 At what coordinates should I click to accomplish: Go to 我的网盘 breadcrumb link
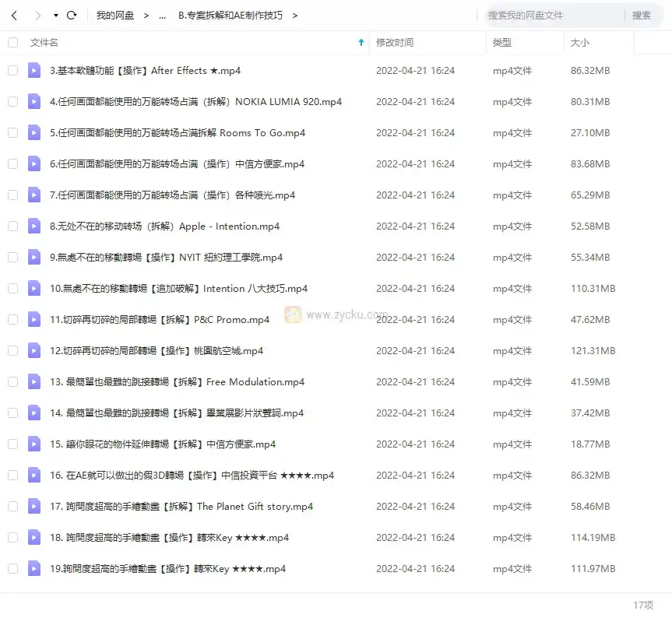[x=114, y=16]
